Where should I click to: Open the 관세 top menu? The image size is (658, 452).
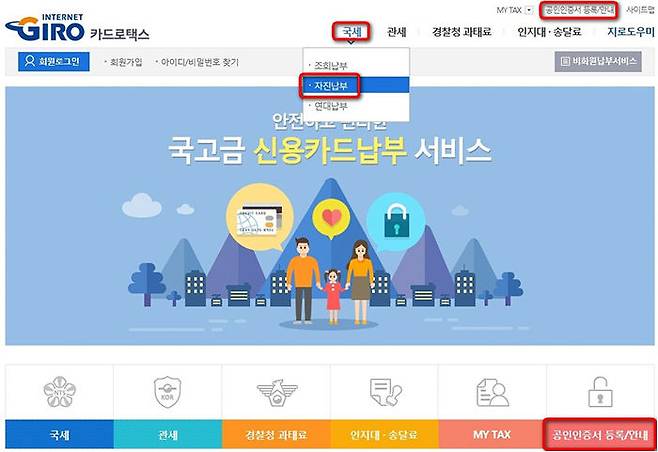[397, 31]
